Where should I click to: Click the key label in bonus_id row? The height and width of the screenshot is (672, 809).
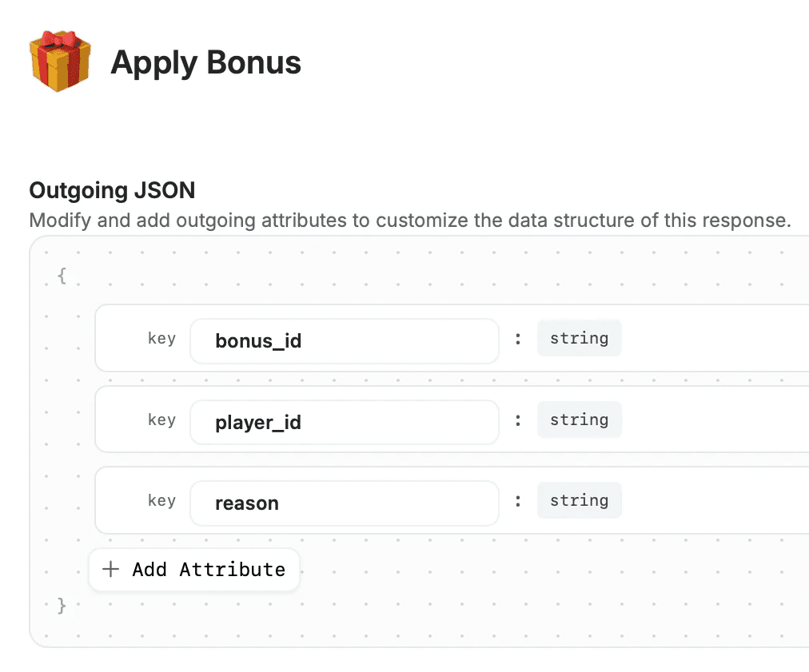[x=161, y=338]
